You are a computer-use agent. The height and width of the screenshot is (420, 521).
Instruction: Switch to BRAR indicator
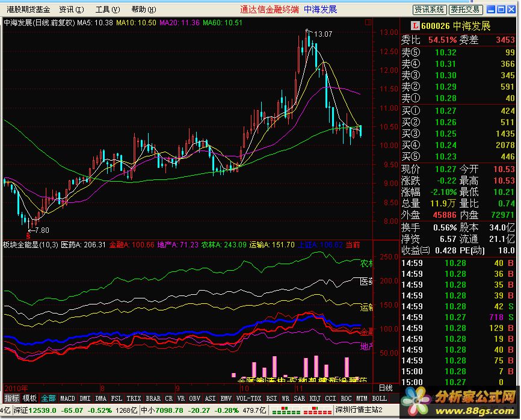(x=153, y=398)
